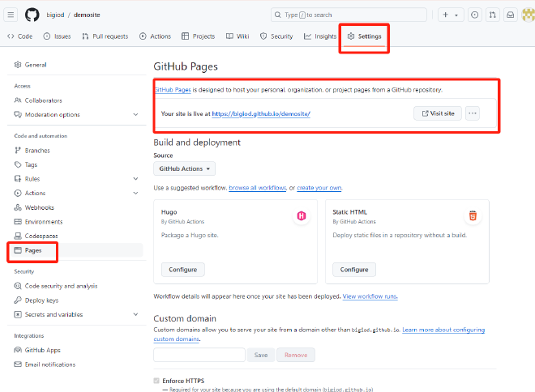Switch to the Code tab
This screenshot has height=392, width=535.
point(19,36)
